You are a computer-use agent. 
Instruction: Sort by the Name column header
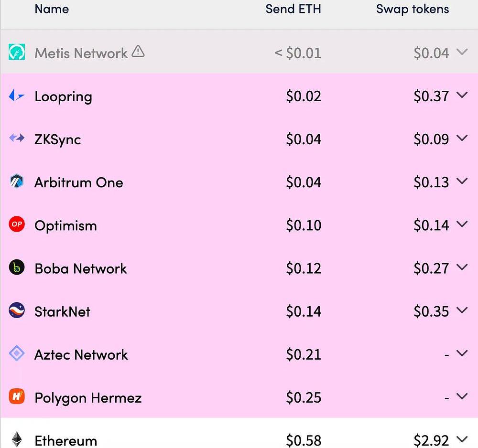pyautogui.click(x=52, y=9)
